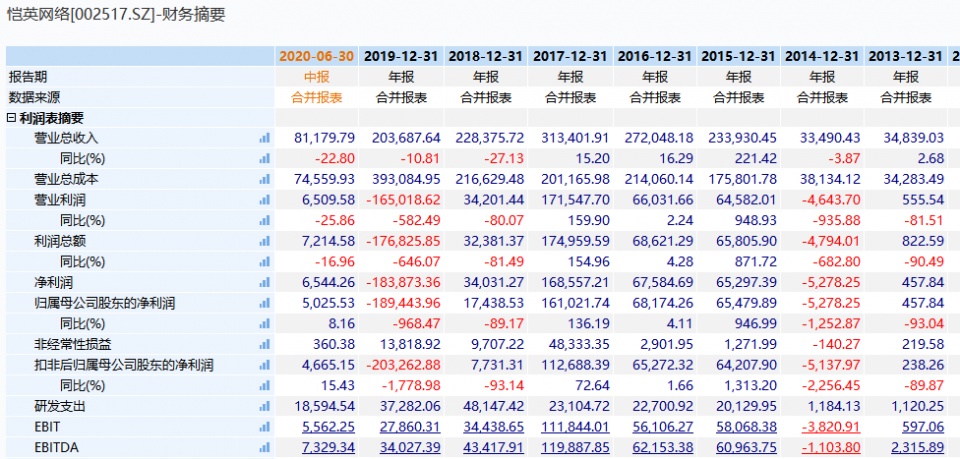Show chart for 归属母公司股东的净利润 row
Screen dimensions: 960x459
click(265, 303)
